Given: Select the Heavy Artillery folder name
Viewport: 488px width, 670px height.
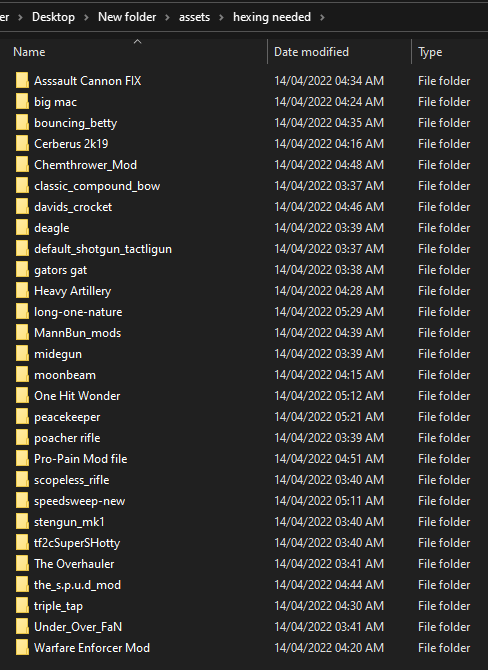Looking at the screenshot, I should 73,291.
